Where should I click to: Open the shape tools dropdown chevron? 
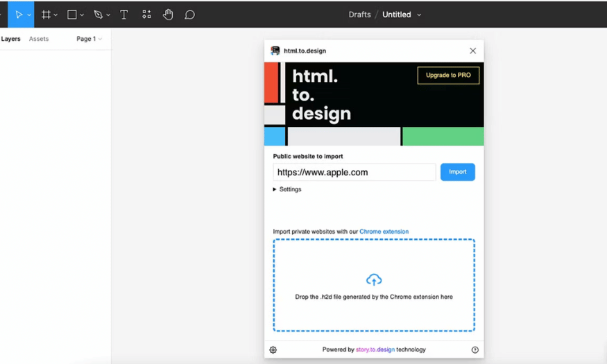pyautogui.click(x=82, y=15)
